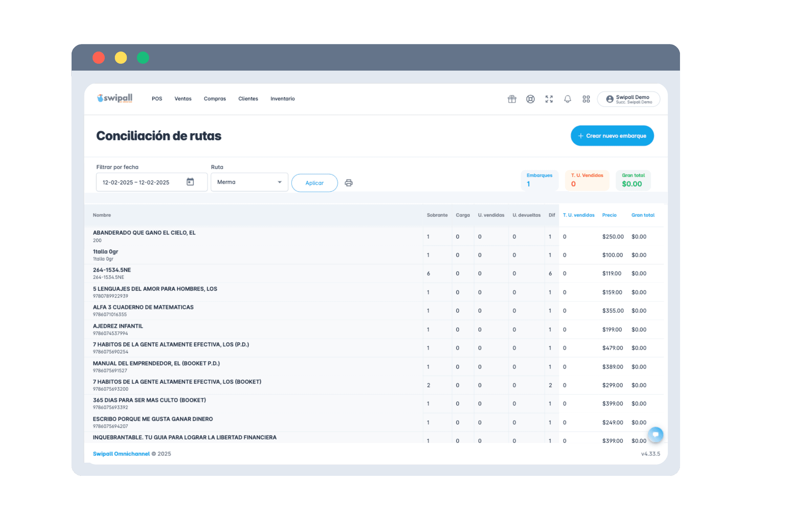Follow the Swipall Omnichannel footer link
788x532 pixels.
click(x=121, y=454)
